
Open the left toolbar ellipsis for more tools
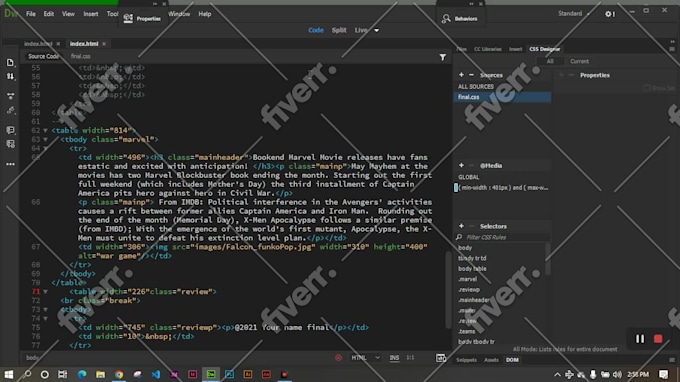[10, 164]
